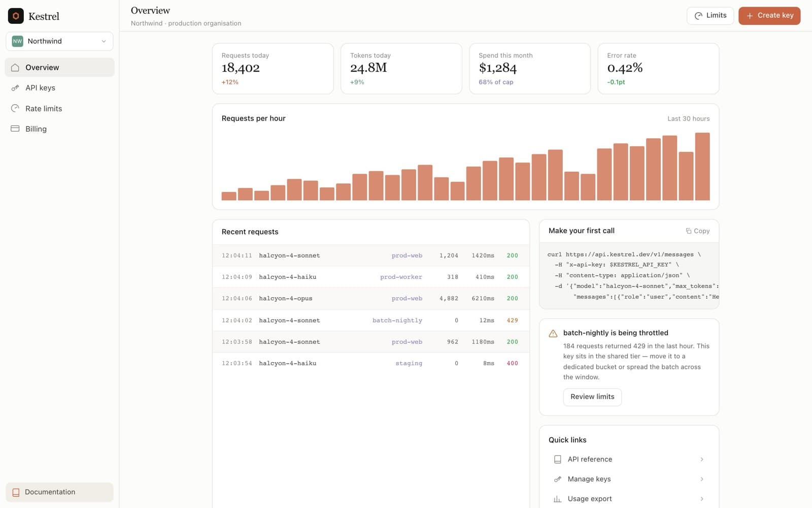
Task: Click the Review limits button
Action: [x=592, y=397]
